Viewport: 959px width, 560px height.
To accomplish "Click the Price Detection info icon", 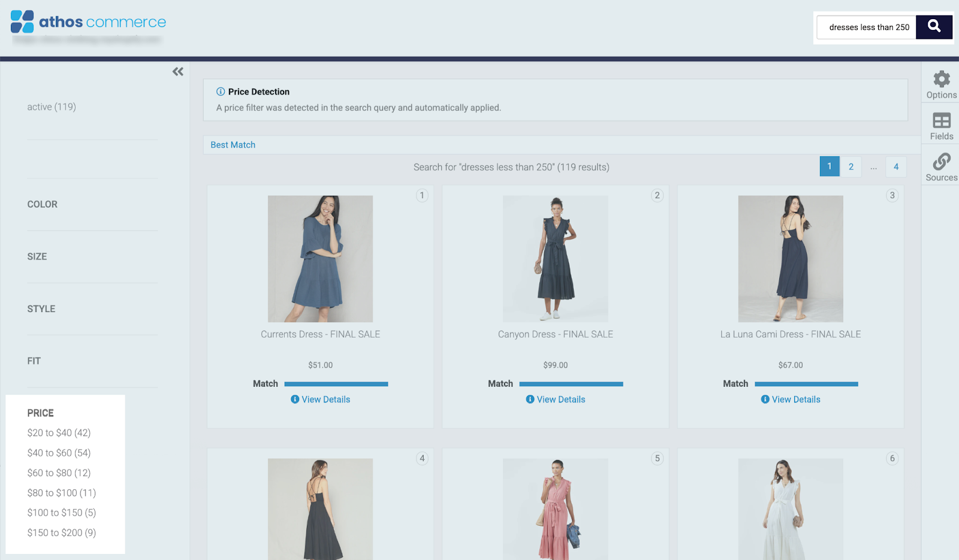I will click(x=221, y=92).
